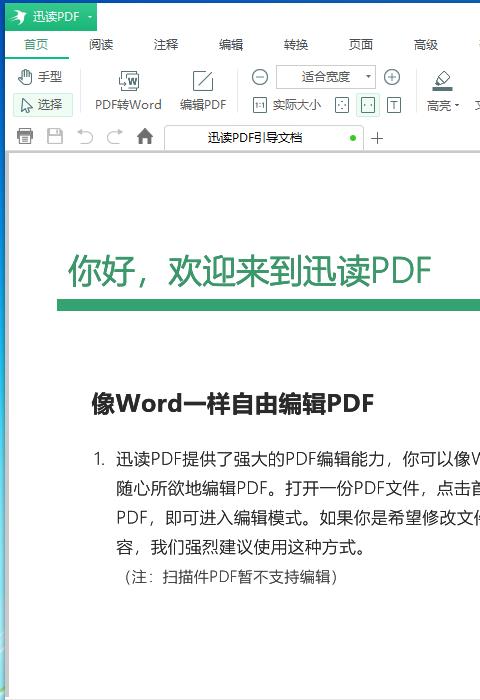Save the file with floppy icon

point(55,136)
